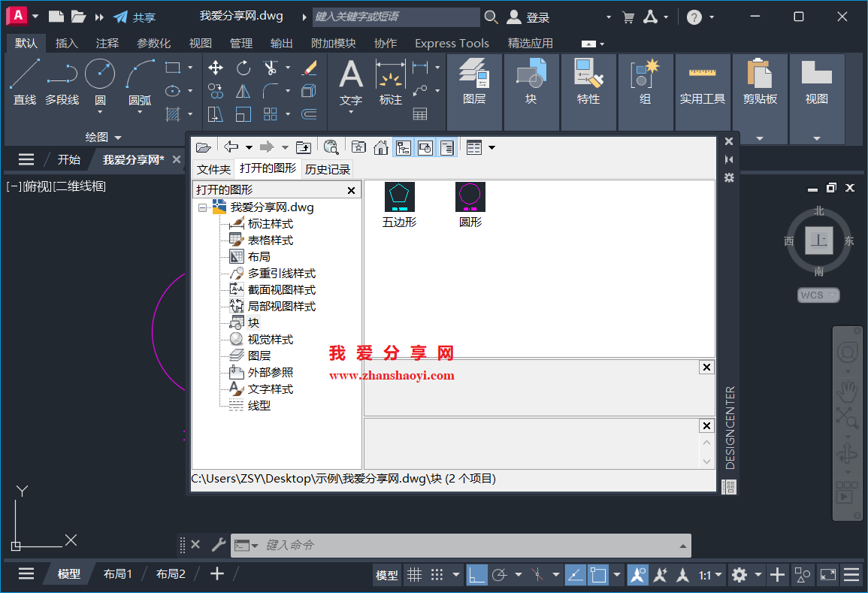Screen dimensions: 868x593
Task: Click the keyword search box in title bar
Action: point(396,17)
